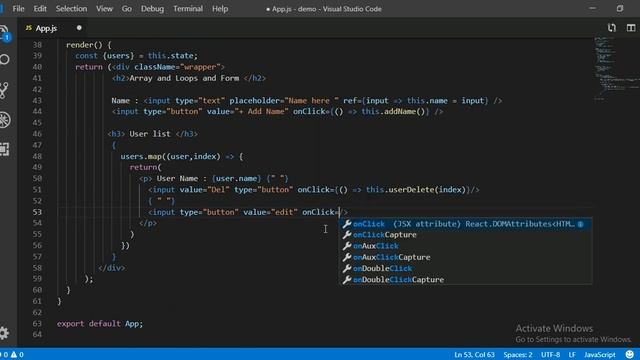Split the editor with split icon
This screenshot has height=360, width=640.
[631, 28]
